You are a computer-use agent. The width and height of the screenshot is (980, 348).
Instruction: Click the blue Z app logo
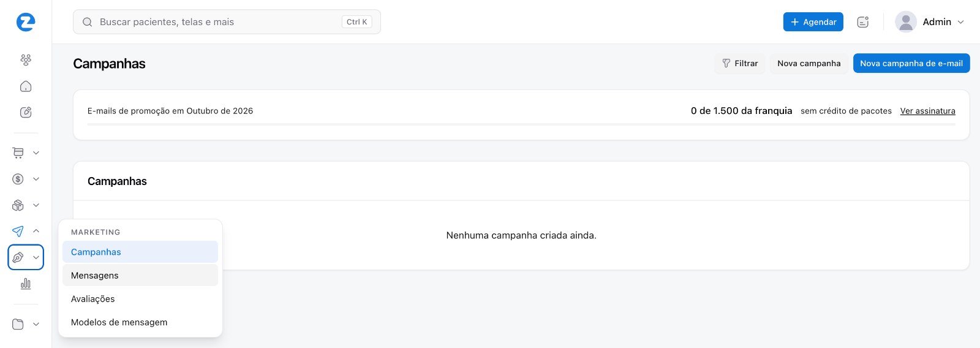26,22
